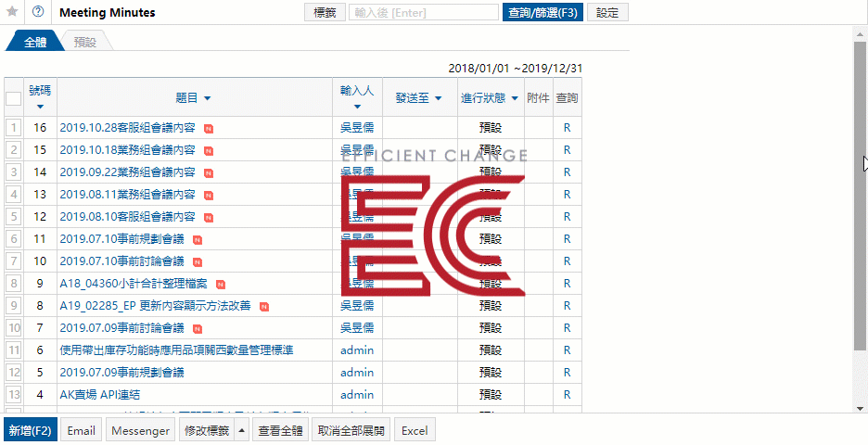Focus the 輸入後 [Enter] search field

point(424,13)
